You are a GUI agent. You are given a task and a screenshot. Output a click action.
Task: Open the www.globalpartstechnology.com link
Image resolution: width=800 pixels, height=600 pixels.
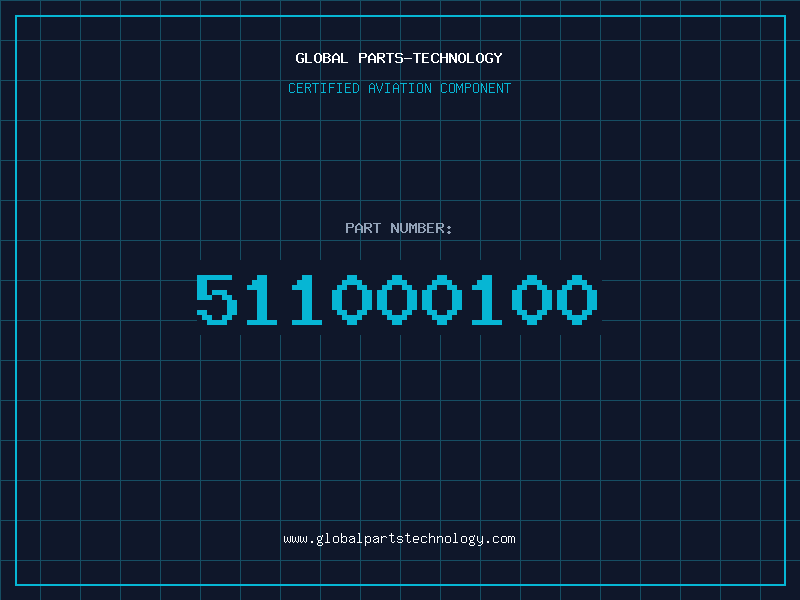pos(399,539)
